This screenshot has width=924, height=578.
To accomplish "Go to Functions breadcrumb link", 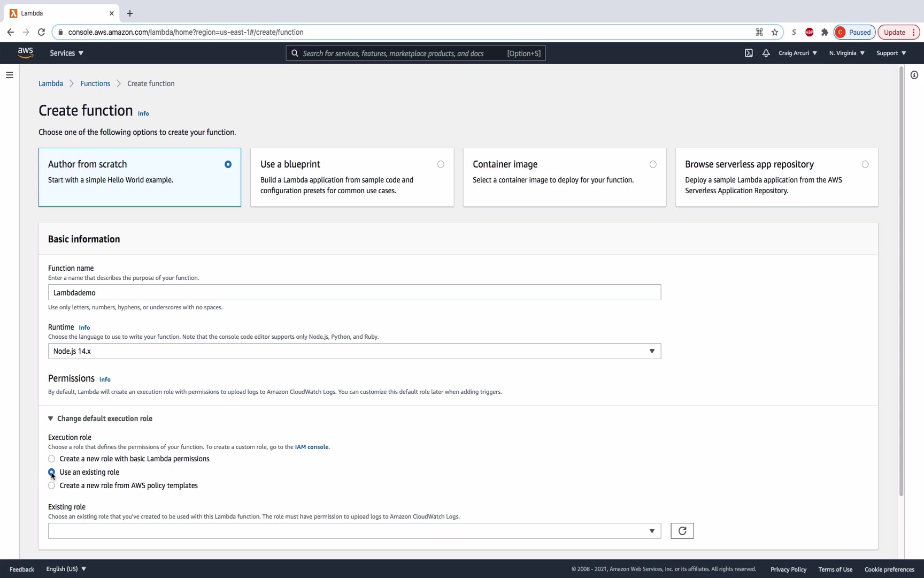I will (x=95, y=83).
